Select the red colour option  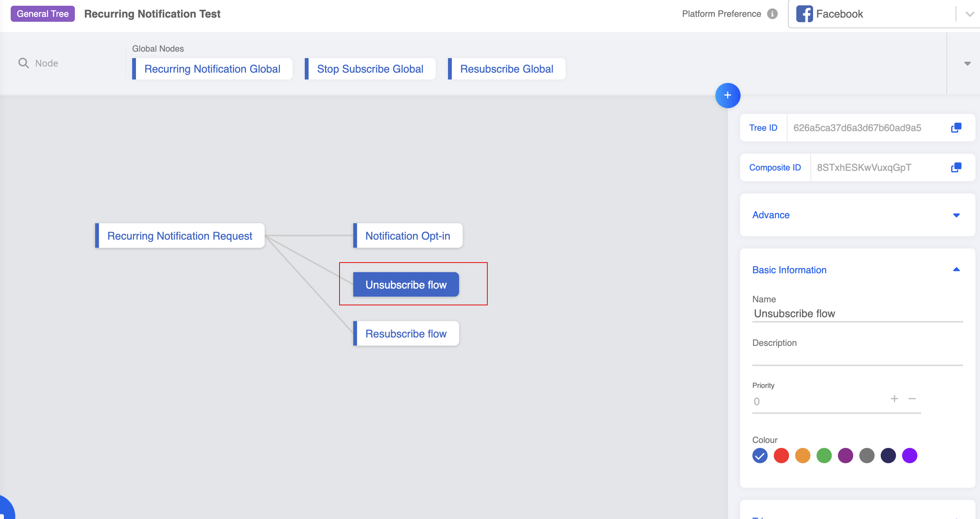click(x=781, y=456)
